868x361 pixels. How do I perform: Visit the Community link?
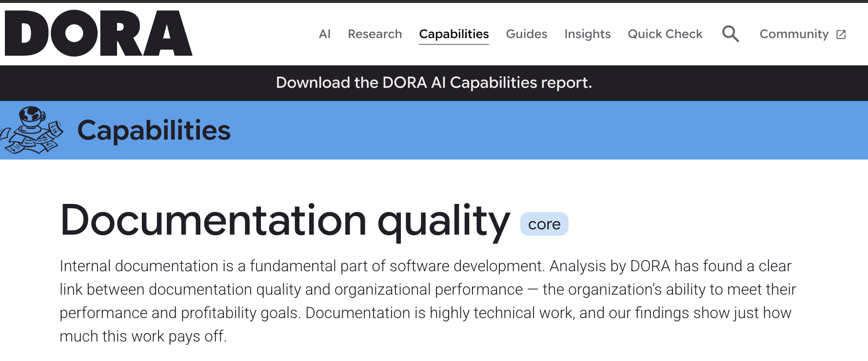click(794, 34)
